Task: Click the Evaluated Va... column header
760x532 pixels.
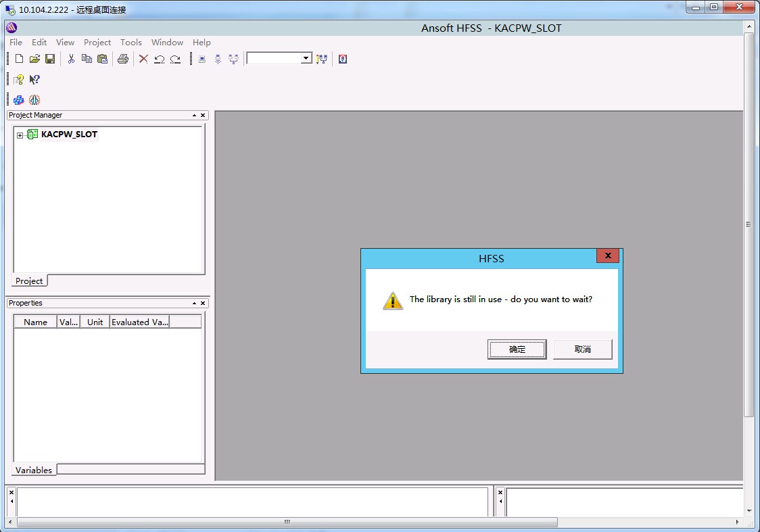Action: click(139, 322)
